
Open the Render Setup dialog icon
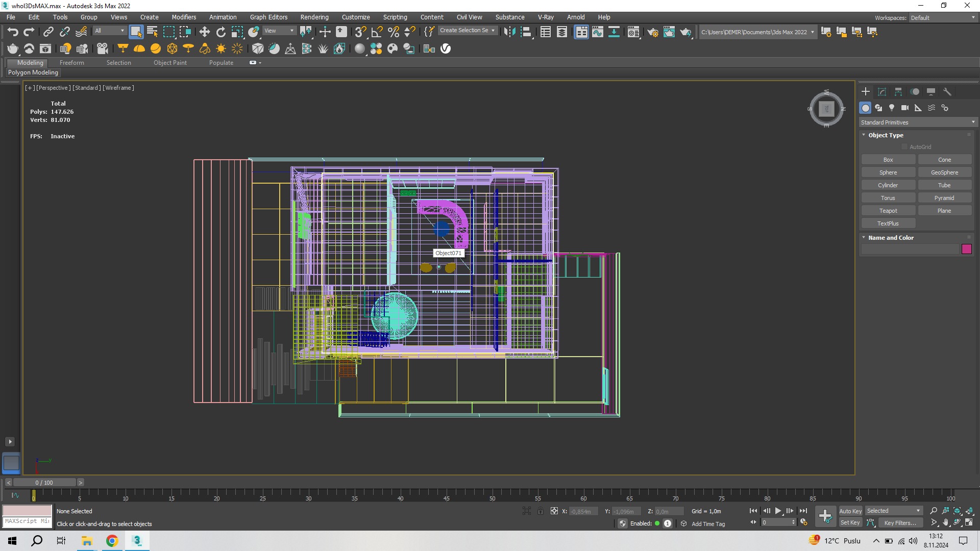[652, 32]
